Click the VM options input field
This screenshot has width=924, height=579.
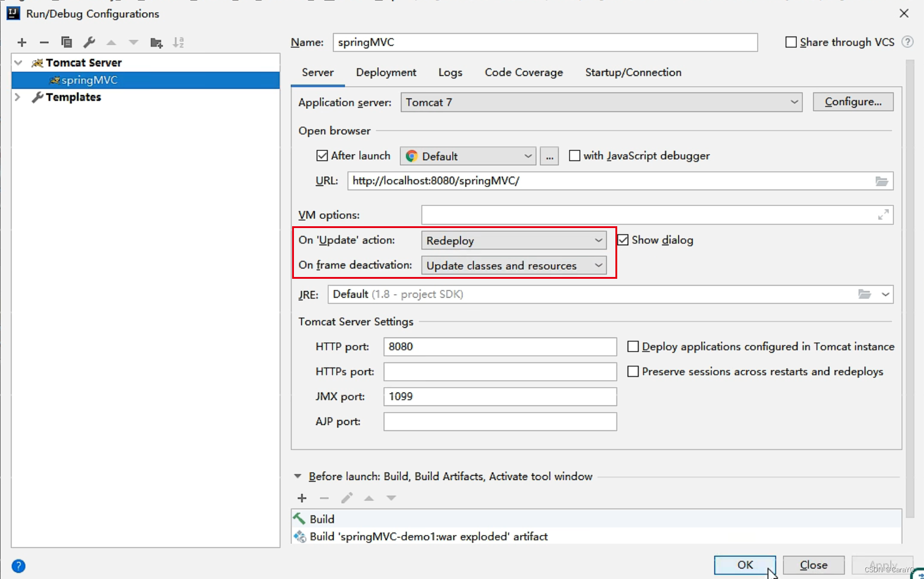[658, 215]
